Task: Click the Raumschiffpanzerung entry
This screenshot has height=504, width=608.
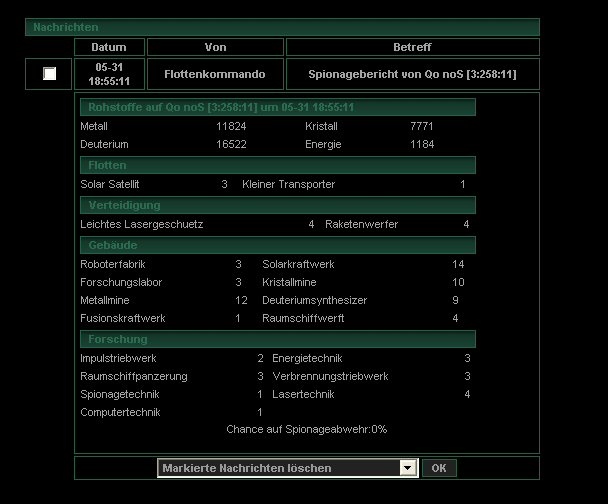Action: click(x=134, y=376)
